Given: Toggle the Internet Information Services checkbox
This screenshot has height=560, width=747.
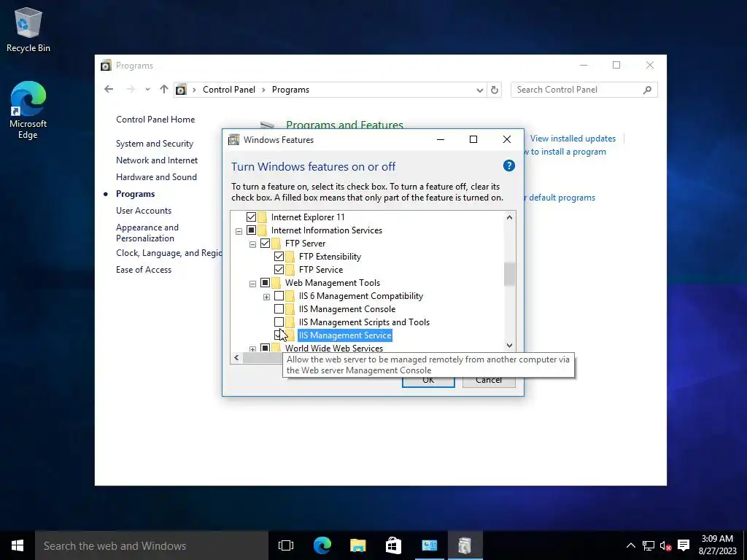Looking at the screenshot, I should click(251, 230).
